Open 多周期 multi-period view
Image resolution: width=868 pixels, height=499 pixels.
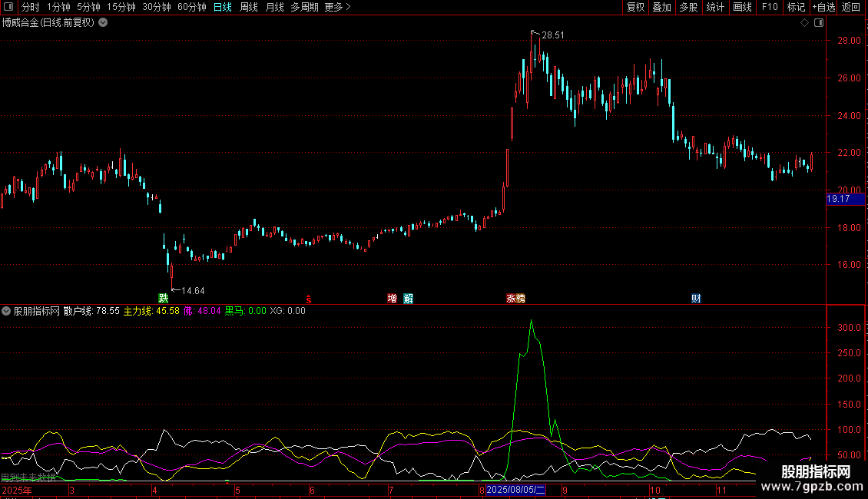click(x=304, y=7)
